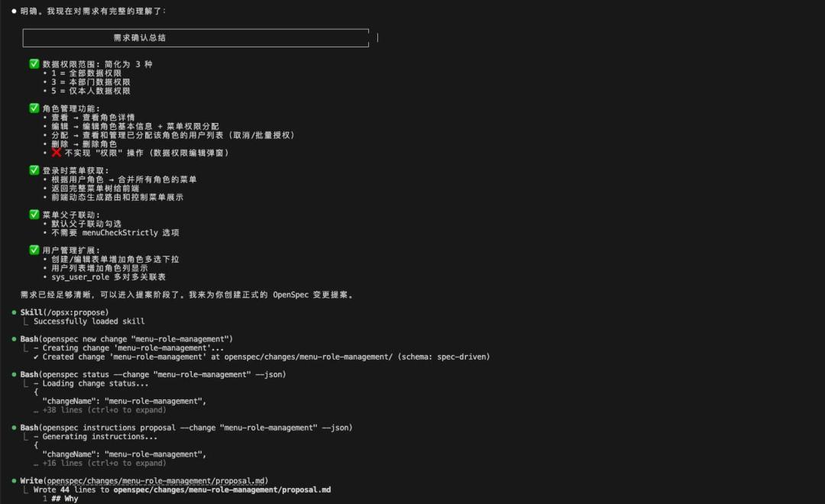Click the line "创建/编辑表单增加角色多选下拉"
The height and width of the screenshot is (504, 825).
(x=115, y=260)
